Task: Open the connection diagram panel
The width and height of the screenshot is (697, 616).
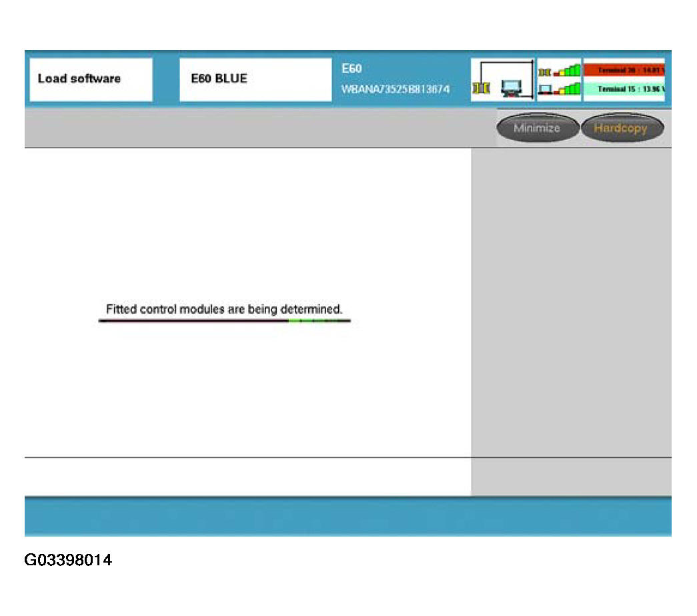Action: pos(502,79)
